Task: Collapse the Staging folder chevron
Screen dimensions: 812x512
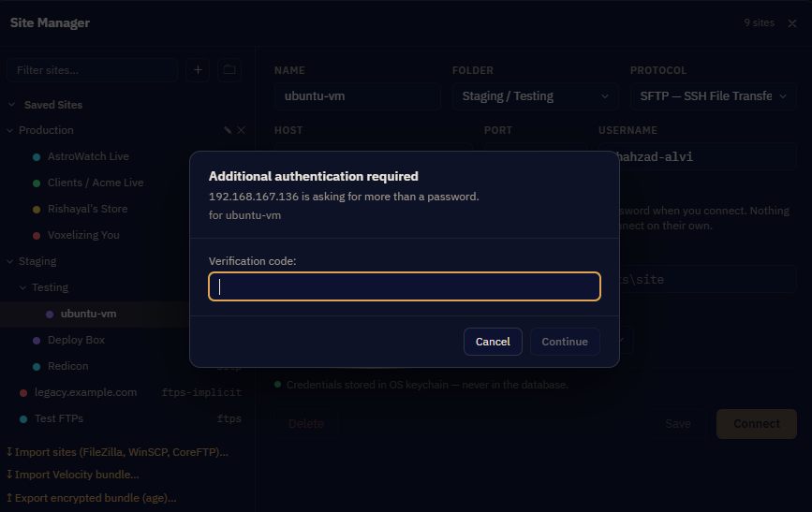Action: pyautogui.click(x=10, y=261)
